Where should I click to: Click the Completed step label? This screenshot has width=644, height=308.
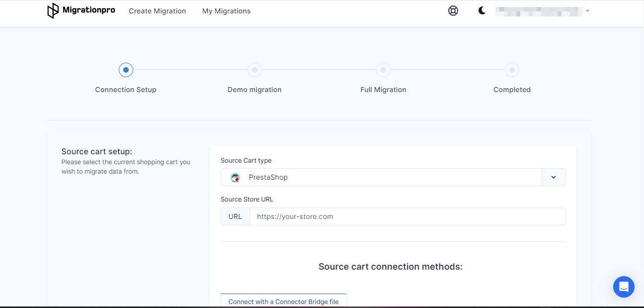pyautogui.click(x=512, y=90)
